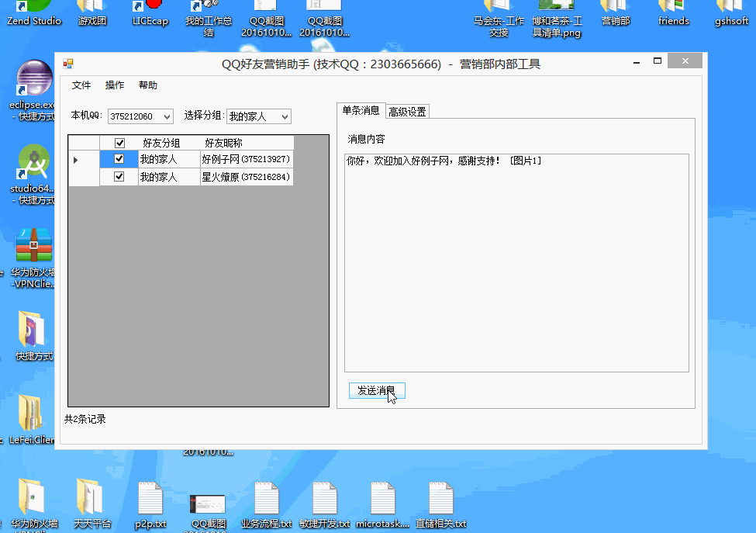This screenshot has height=533, width=756.
Task: Minimize the QQ好友营销助手 window
Action: click(x=637, y=61)
